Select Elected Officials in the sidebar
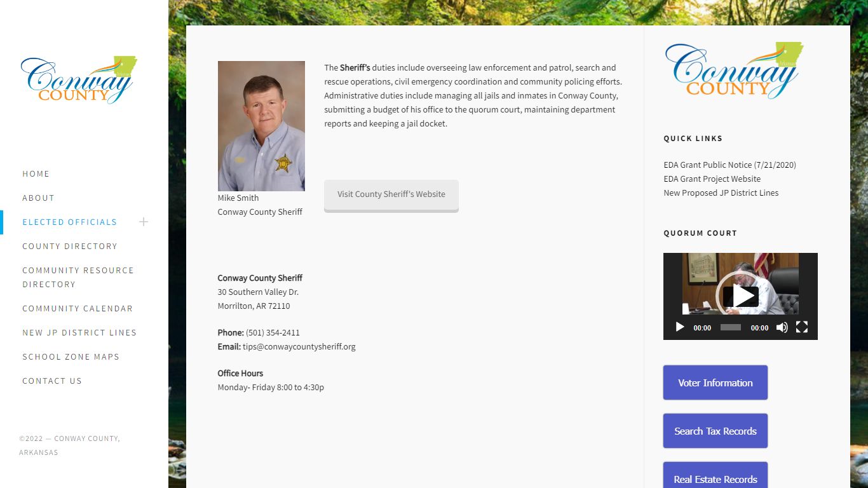The width and height of the screenshot is (868, 488). click(70, 222)
